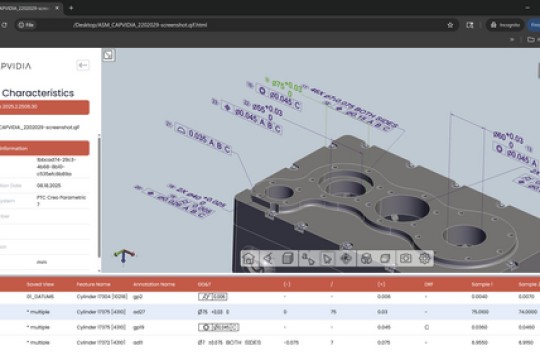The height and width of the screenshot is (360, 540).
Task: Reload the page using the refresh icon
Action: [4, 25]
